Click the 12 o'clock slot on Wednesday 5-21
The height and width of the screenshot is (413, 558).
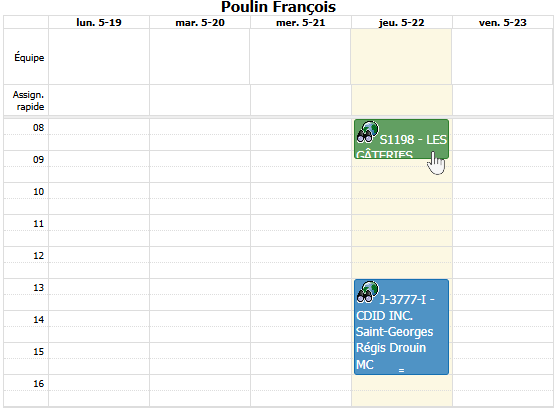(301, 263)
